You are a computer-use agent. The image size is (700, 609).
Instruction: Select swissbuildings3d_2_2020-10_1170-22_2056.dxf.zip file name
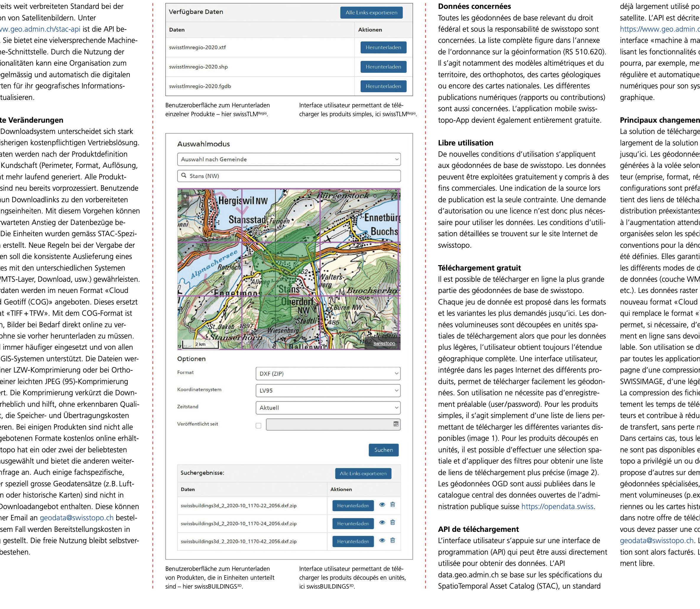(239, 506)
